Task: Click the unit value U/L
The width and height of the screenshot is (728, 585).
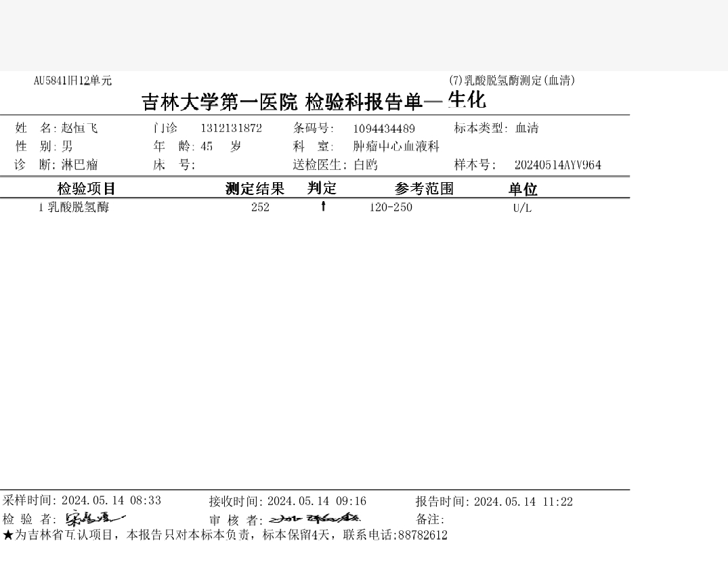Action: [x=522, y=208]
